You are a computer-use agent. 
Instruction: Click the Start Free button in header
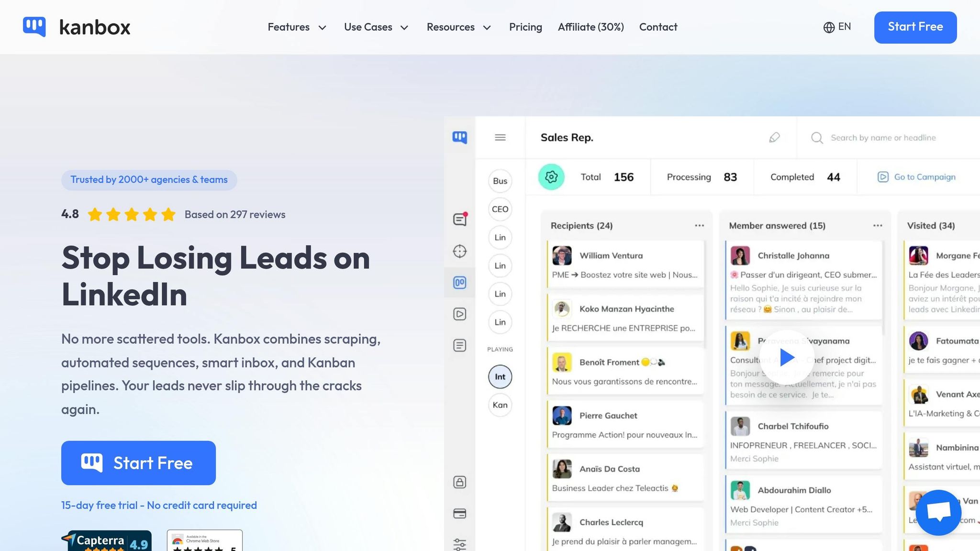(x=915, y=27)
